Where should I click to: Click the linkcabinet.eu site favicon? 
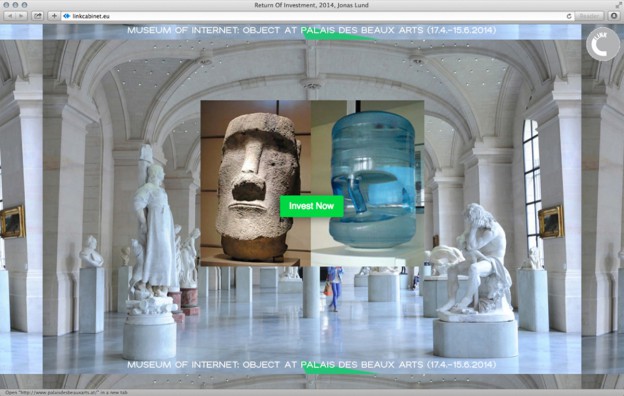66,16
